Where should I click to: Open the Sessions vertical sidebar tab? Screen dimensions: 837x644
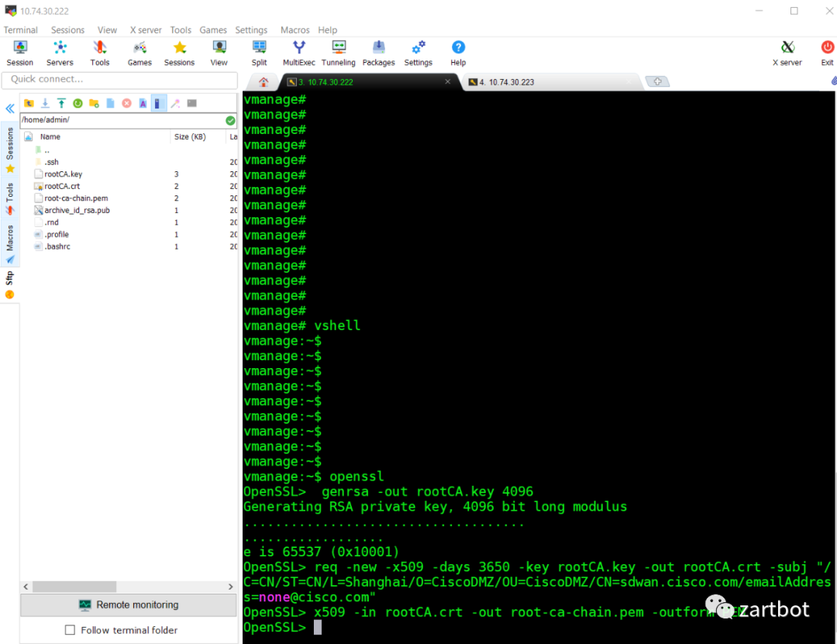[x=9, y=150]
